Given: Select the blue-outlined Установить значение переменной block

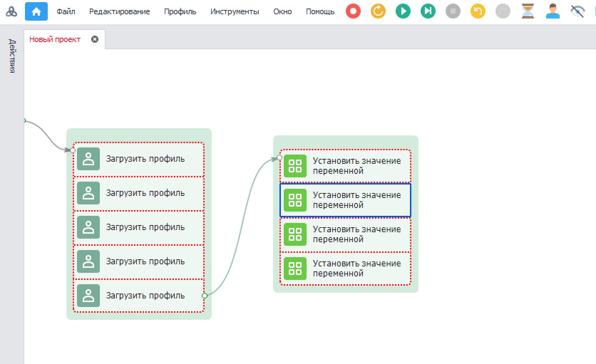Looking at the screenshot, I should click(345, 200).
